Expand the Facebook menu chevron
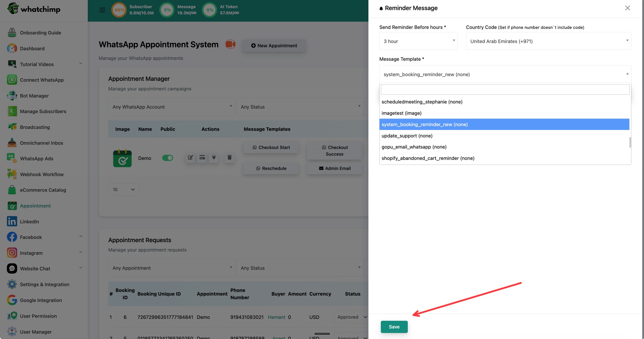 click(x=81, y=237)
